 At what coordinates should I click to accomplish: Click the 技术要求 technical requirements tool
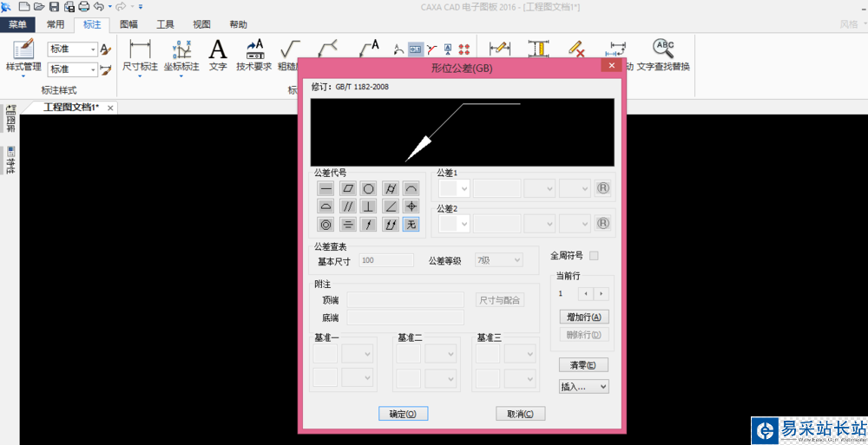click(x=254, y=56)
